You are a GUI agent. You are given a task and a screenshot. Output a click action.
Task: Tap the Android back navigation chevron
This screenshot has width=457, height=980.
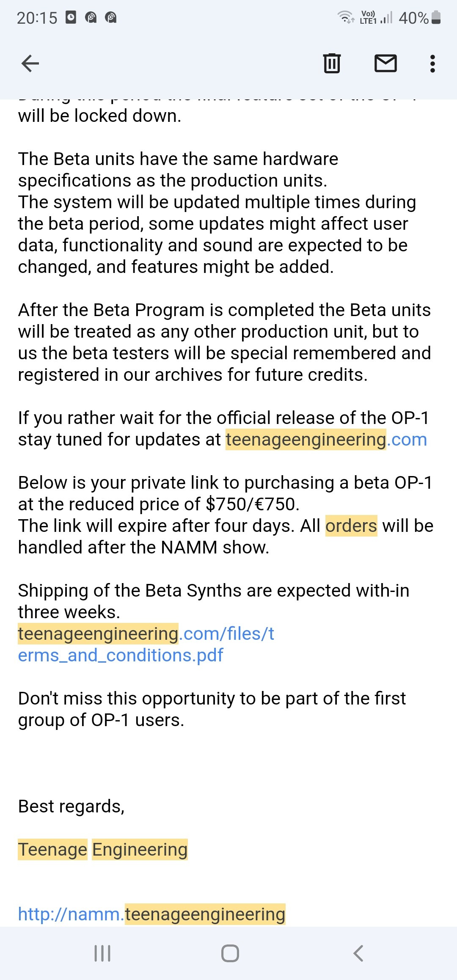tap(358, 953)
